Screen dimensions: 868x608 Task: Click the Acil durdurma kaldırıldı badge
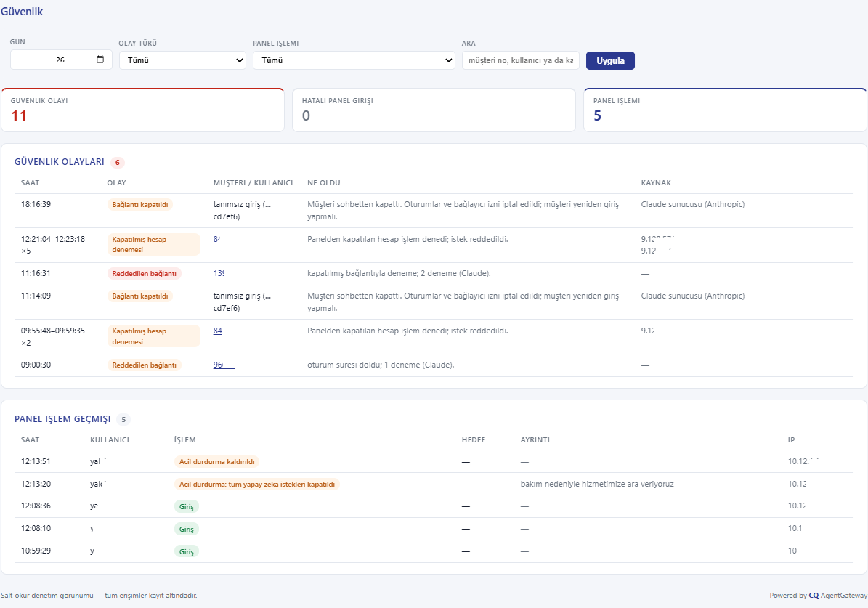coord(216,462)
